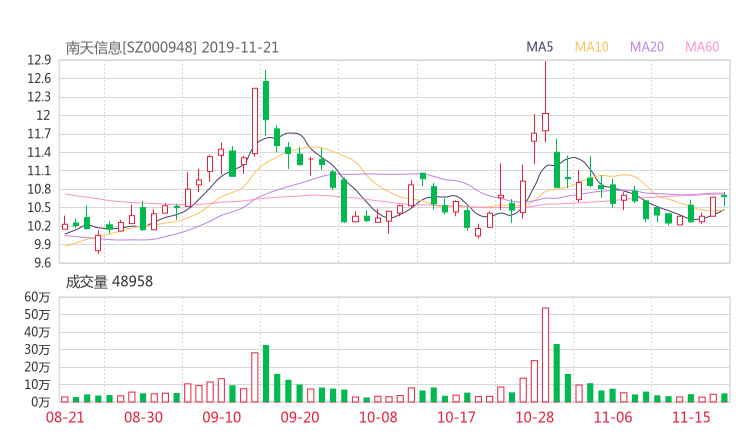740x440 pixels.
Task: Click the 08-21 date label
Action: [x=65, y=417]
